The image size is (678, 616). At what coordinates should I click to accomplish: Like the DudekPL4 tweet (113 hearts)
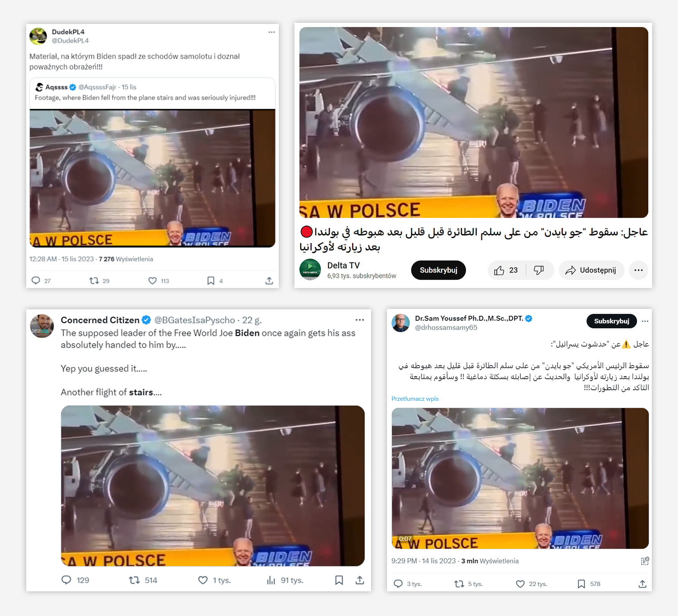152,281
